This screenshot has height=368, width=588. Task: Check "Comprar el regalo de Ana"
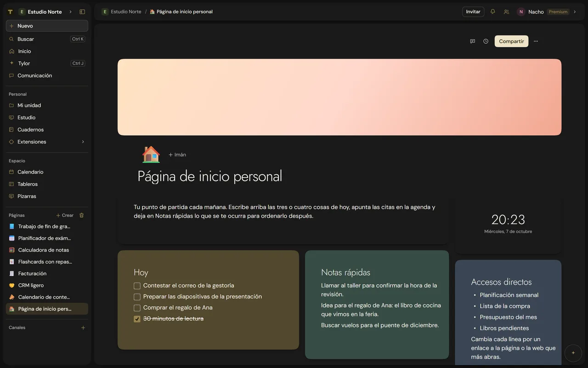click(137, 308)
